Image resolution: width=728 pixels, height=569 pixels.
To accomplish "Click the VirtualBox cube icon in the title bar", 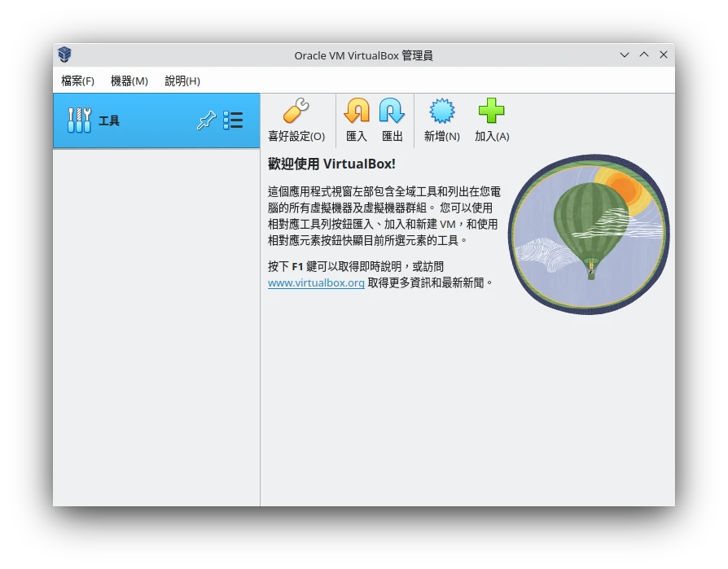I will [65, 55].
